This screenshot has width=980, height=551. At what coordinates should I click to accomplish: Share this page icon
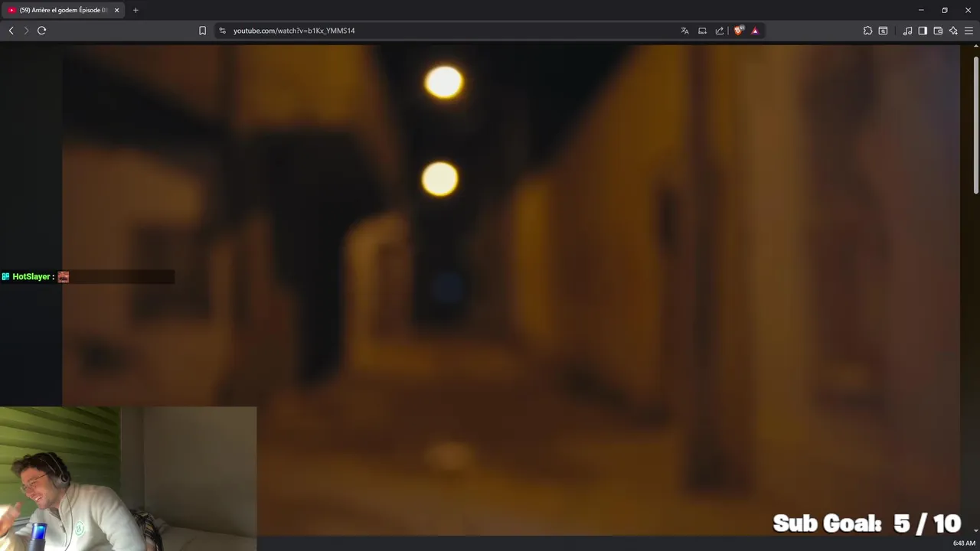coord(720,31)
